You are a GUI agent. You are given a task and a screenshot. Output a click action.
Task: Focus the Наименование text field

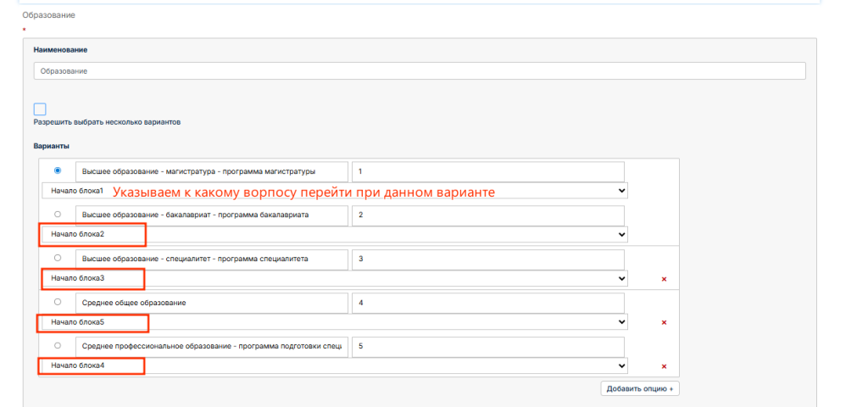(x=420, y=71)
